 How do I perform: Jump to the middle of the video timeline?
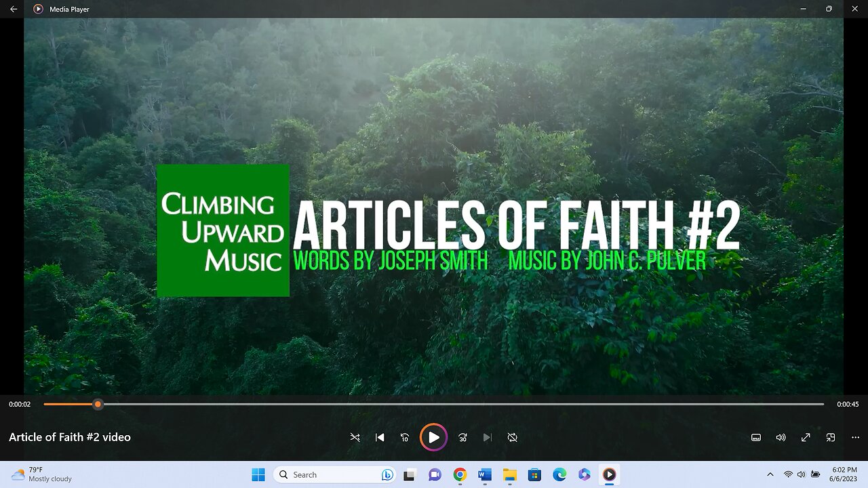click(x=434, y=404)
